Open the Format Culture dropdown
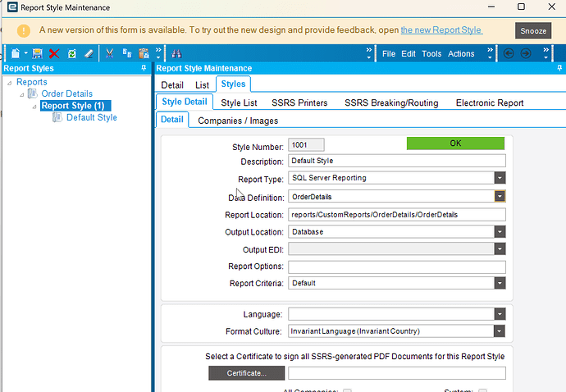The height and width of the screenshot is (392, 566). click(500, 331)
